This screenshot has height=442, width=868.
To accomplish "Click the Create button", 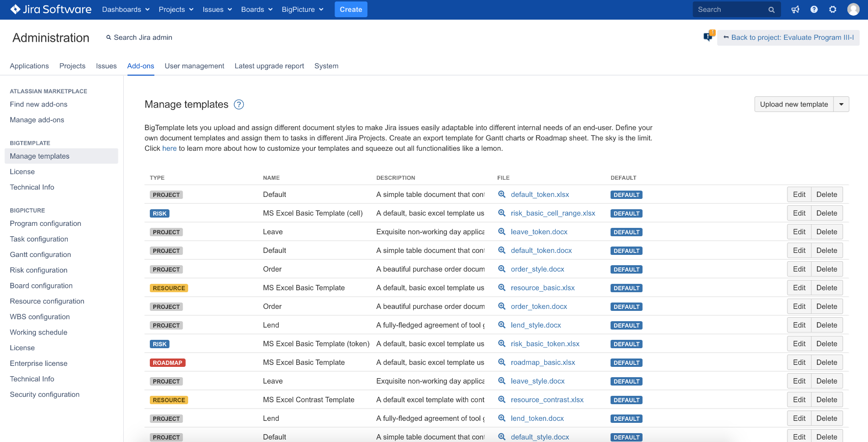I will click(351, 9).
